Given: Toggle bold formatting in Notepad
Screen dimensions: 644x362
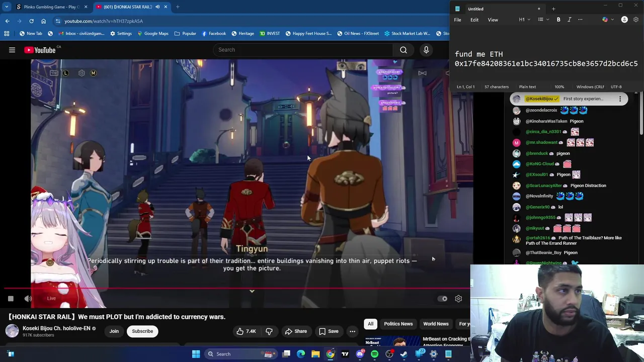Looking at the screenshot, I should tap(558, 20).
